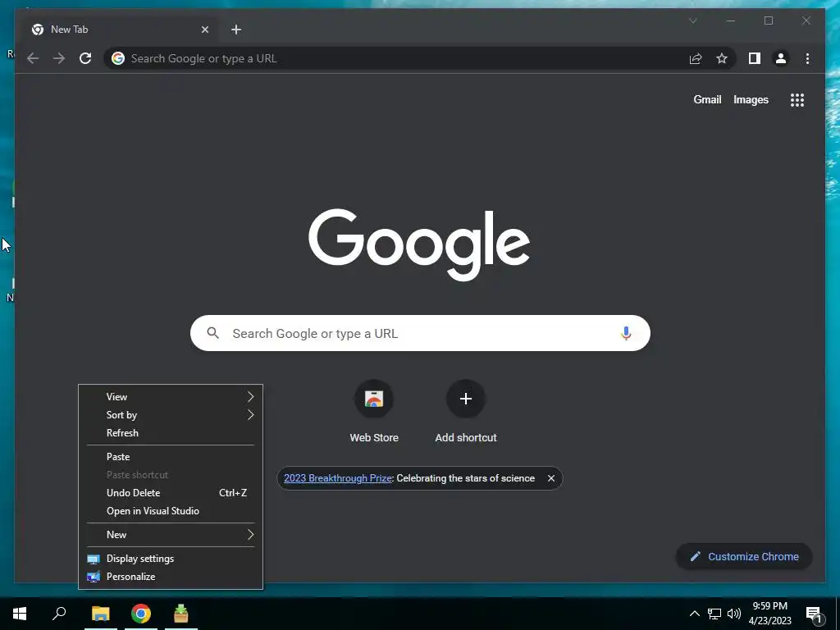Open the Windows Start menu
Image resolution: width=840 pixels, height=630 pixels.
20,614
